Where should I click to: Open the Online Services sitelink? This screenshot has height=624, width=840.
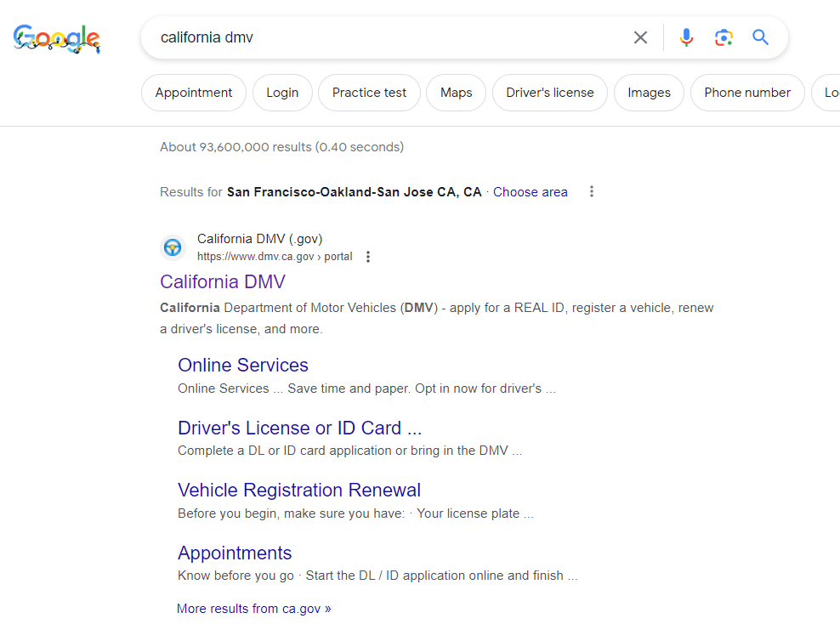[x=243, y=366]
